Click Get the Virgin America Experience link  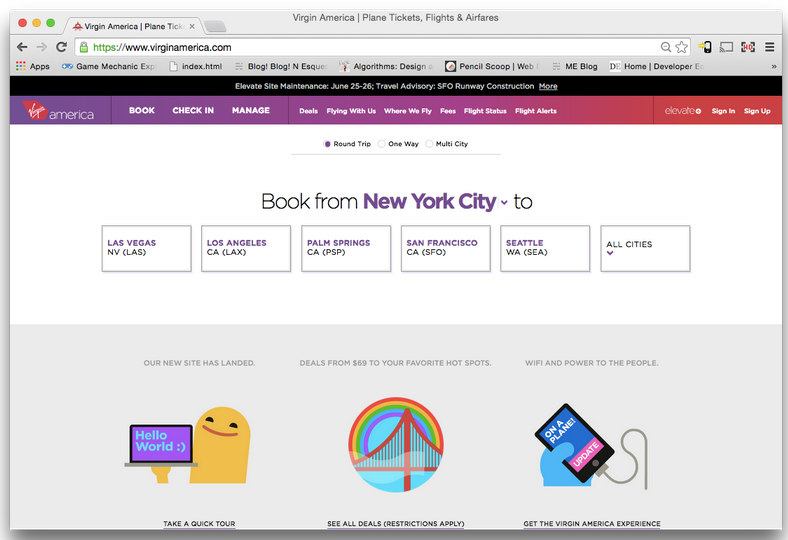(592, 523)
